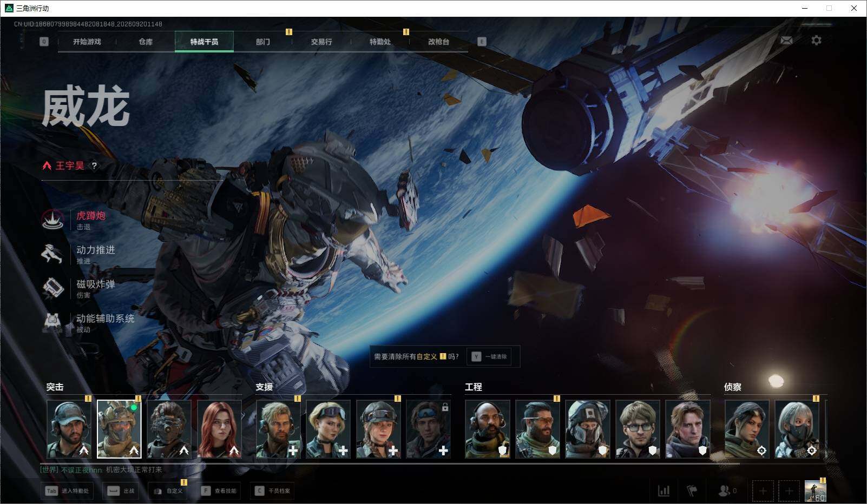Screen dimensions: 867x504
Task: Select the 磁吸炸弹 skill
Action: (79, 288)
